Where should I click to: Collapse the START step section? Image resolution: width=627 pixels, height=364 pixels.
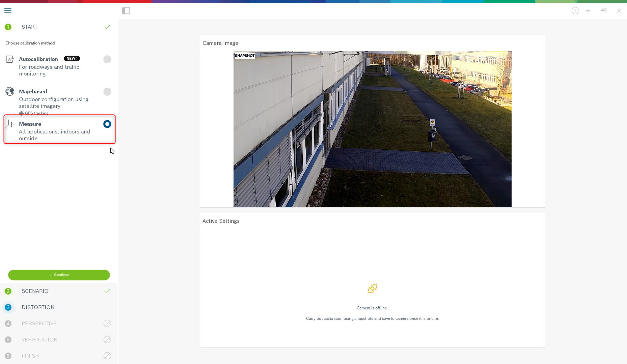click(x=30, y=27)
